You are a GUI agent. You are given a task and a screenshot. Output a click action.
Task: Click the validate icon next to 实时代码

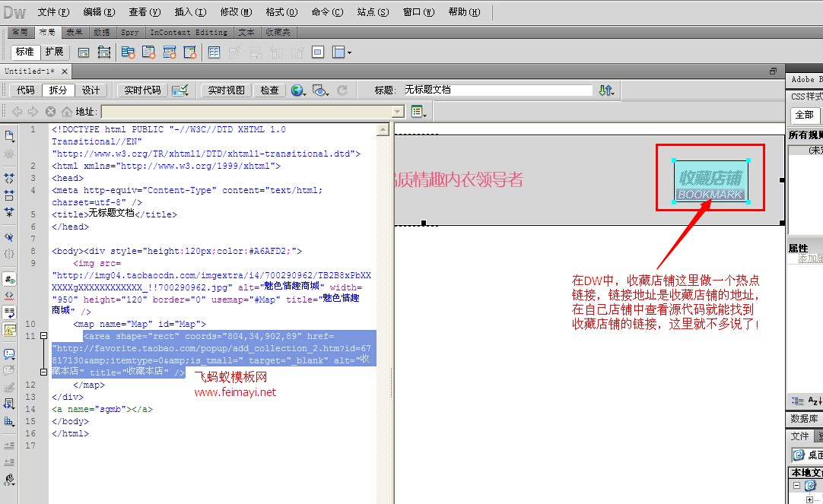[178, 89]
